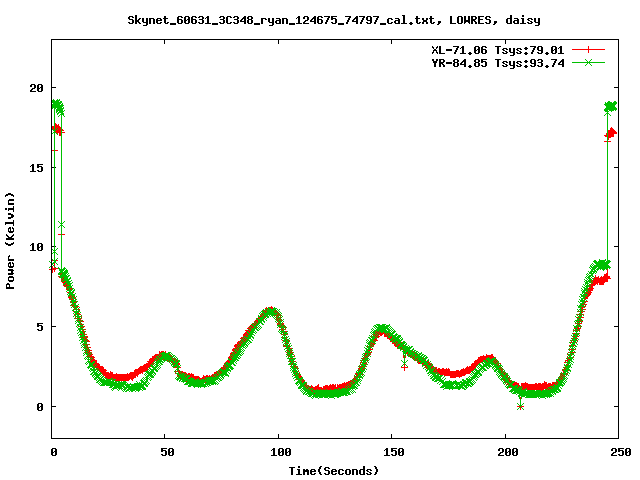640x480 pixels.
Task: Click the plot title Skynet_60631_3C348_ryan_124675_74797_cal.txt
Action: 334,20
